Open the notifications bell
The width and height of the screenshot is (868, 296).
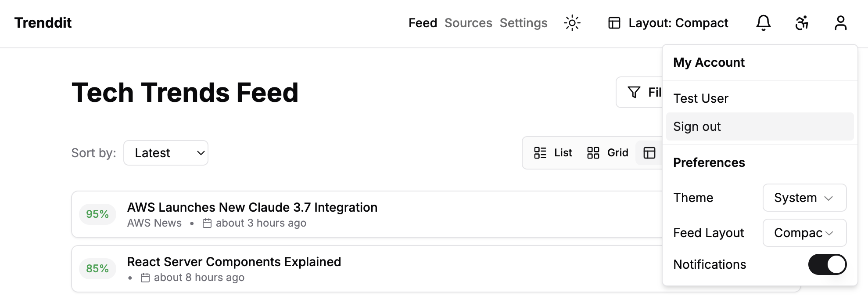[x=763, y=23]
